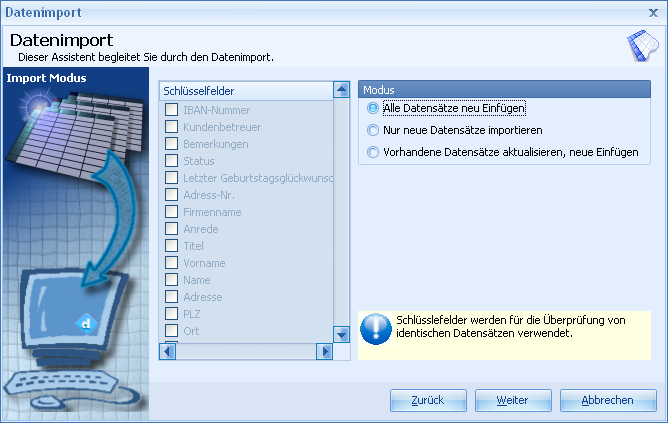The image size is (668, 423).
Task: Check the Vorname checkbox
Action: coord(171,263)
